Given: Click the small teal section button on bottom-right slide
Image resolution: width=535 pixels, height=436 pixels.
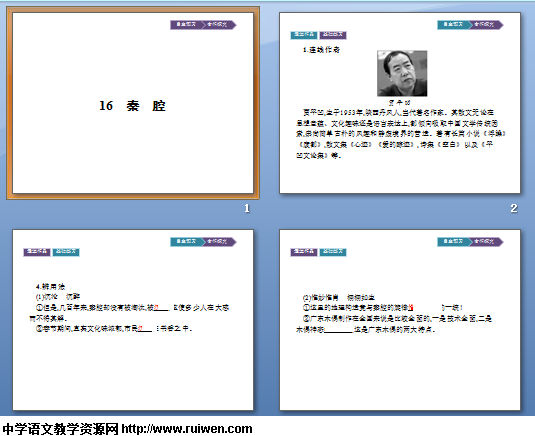Looking at the screenshot, I should pyautogui.click(x=333, y=252).
